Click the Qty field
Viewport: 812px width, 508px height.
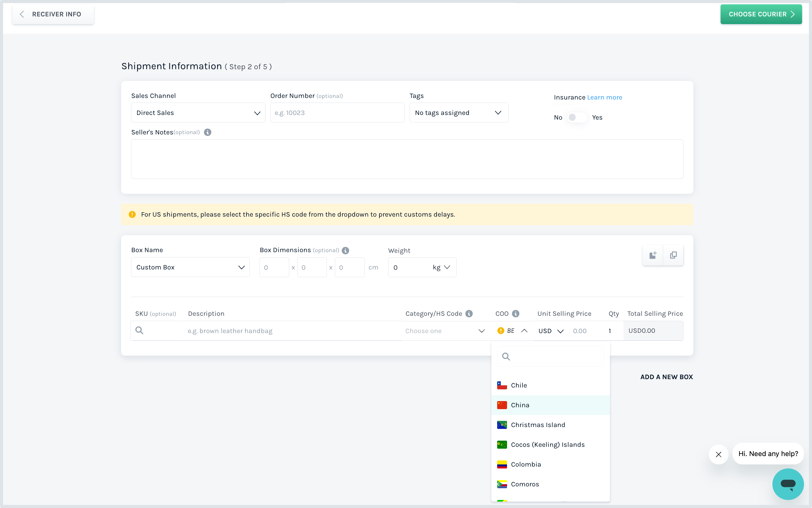click(x=613, y=331)
